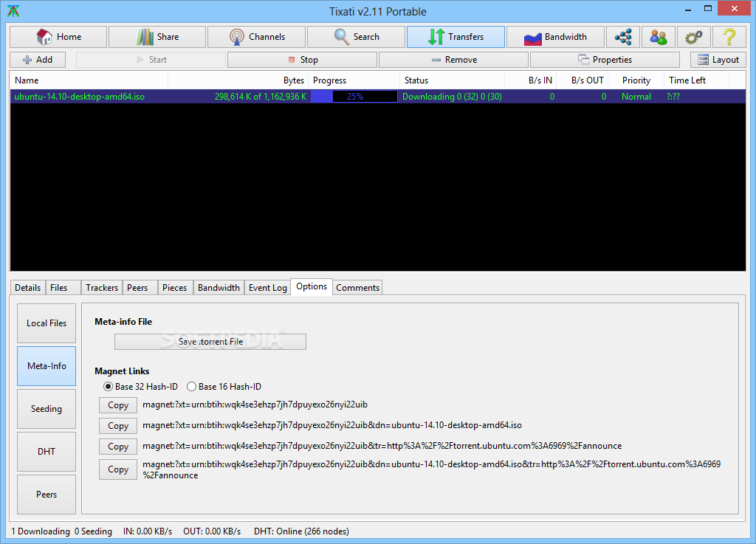Image resolution: width=756 pixels, height=544 pixels.
Task: Open the Comments tab
Action: 357,288
